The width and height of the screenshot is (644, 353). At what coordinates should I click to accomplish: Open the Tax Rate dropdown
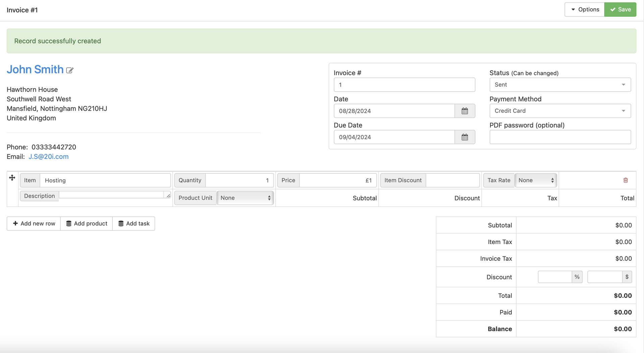pyautogui.click(x=536, y=181)
